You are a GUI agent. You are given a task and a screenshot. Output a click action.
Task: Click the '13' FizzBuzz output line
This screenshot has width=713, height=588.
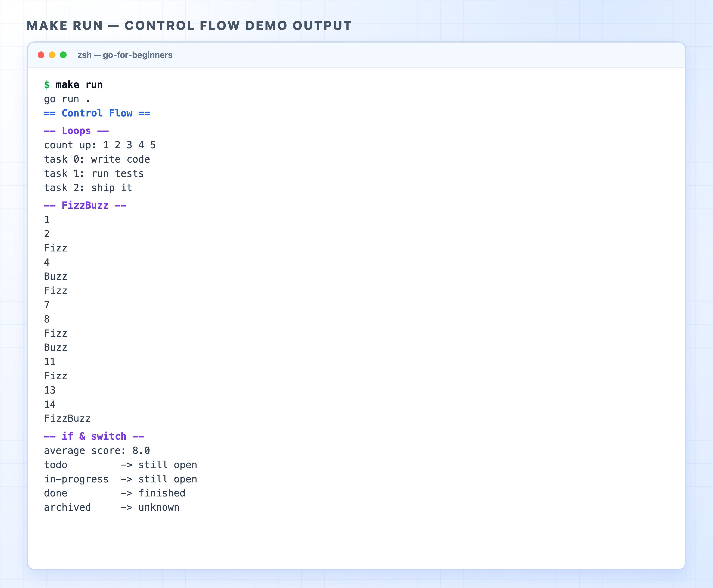click(50, 390)
